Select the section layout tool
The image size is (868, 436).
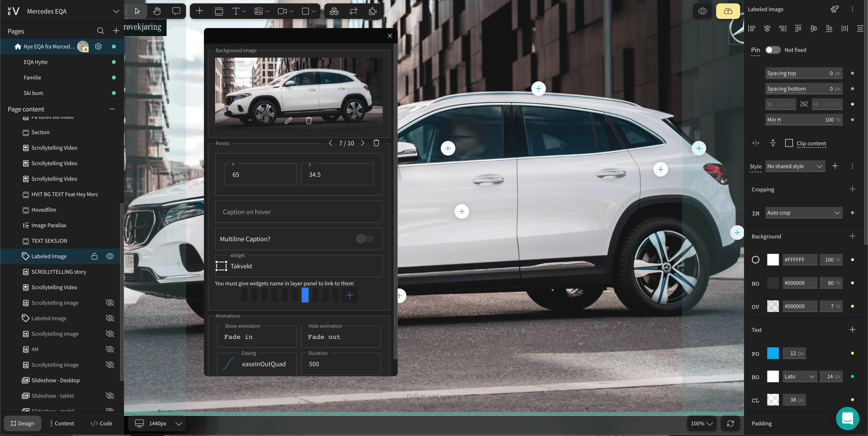click(x=219, y=11)
